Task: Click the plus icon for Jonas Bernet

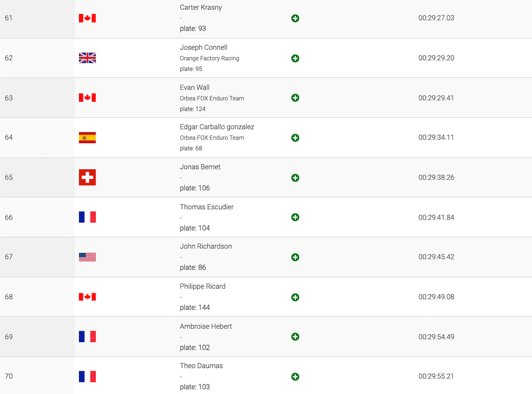Action: 295,178
